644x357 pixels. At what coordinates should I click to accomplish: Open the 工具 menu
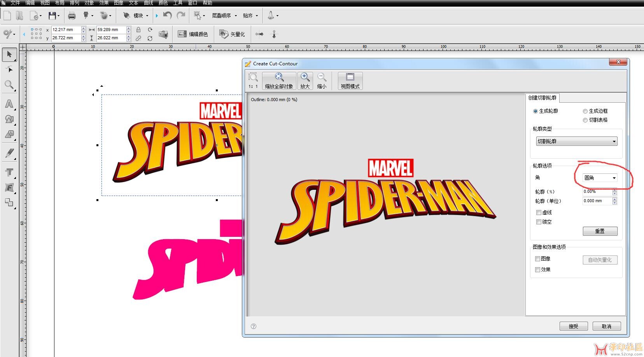[178, 3]
